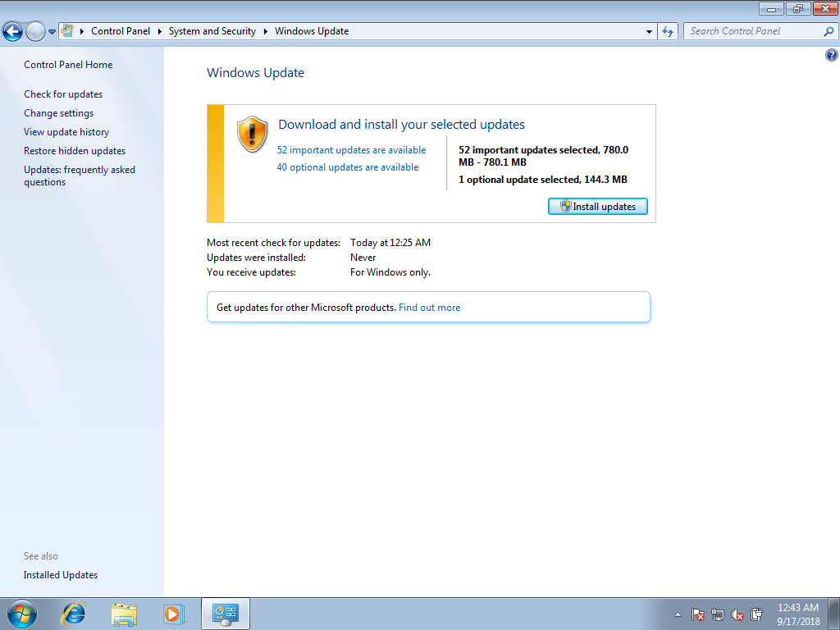
Task: Click '1 optional update selected, 144.3 MB' text
Action: click(543, 180)
